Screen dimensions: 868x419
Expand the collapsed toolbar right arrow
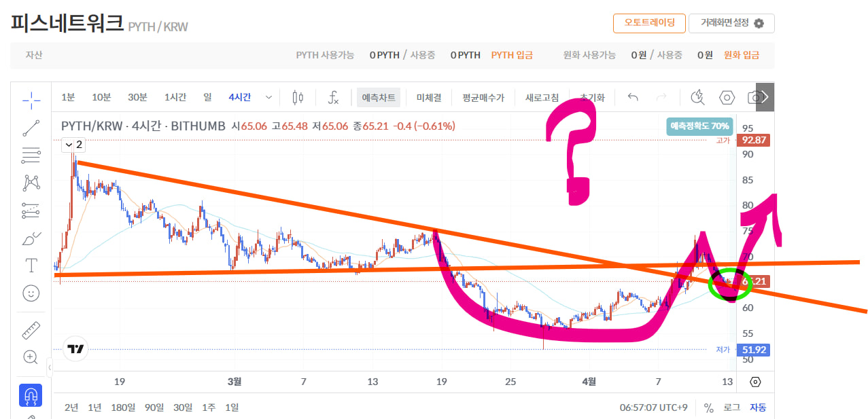point(765,97)
